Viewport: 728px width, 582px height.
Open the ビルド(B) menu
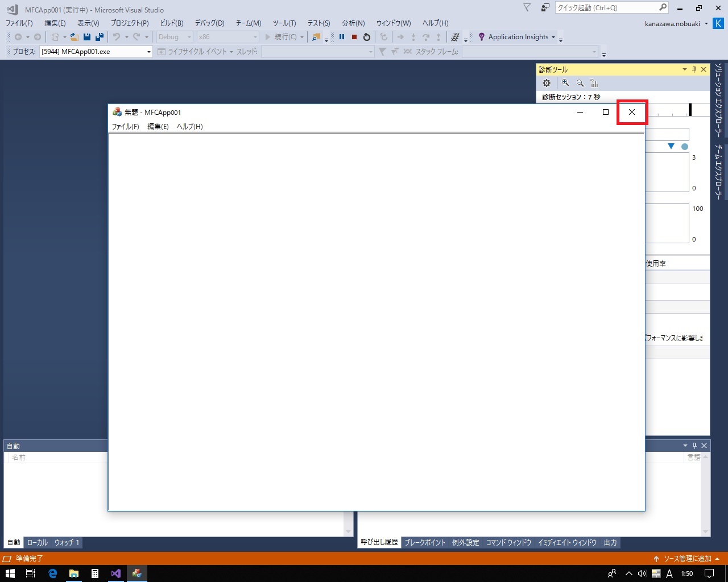click(x=172, y=23)
